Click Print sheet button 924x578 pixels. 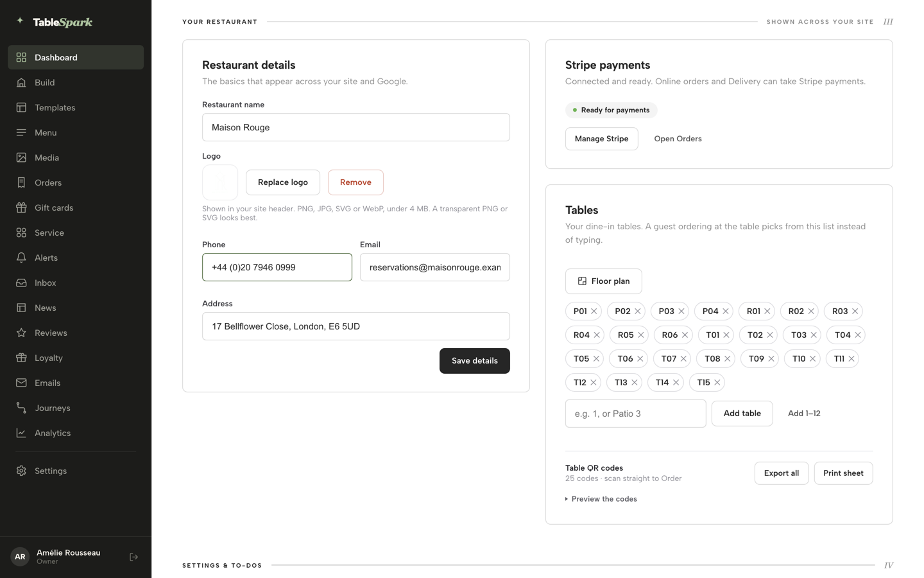tap(843, 473)
